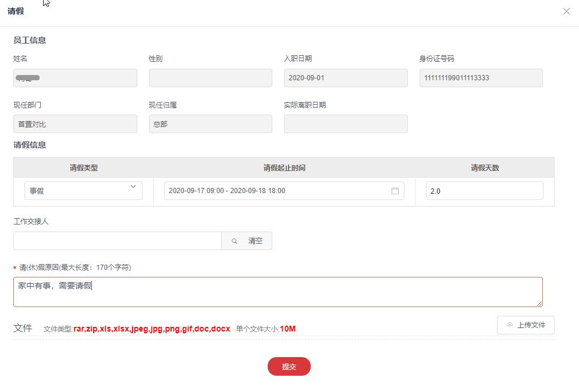Click the 请假天数 column header
Viewport: 579px width, 392px height.
pos(485,168)
